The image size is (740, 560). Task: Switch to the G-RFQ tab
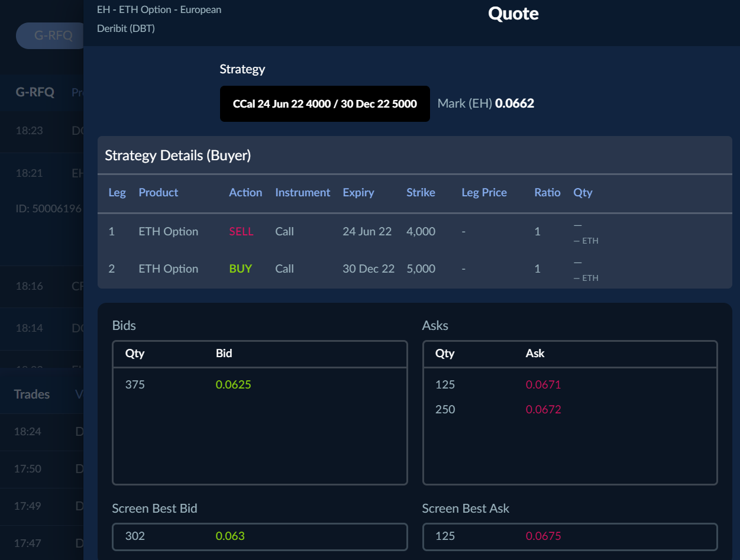pos(35,92)
